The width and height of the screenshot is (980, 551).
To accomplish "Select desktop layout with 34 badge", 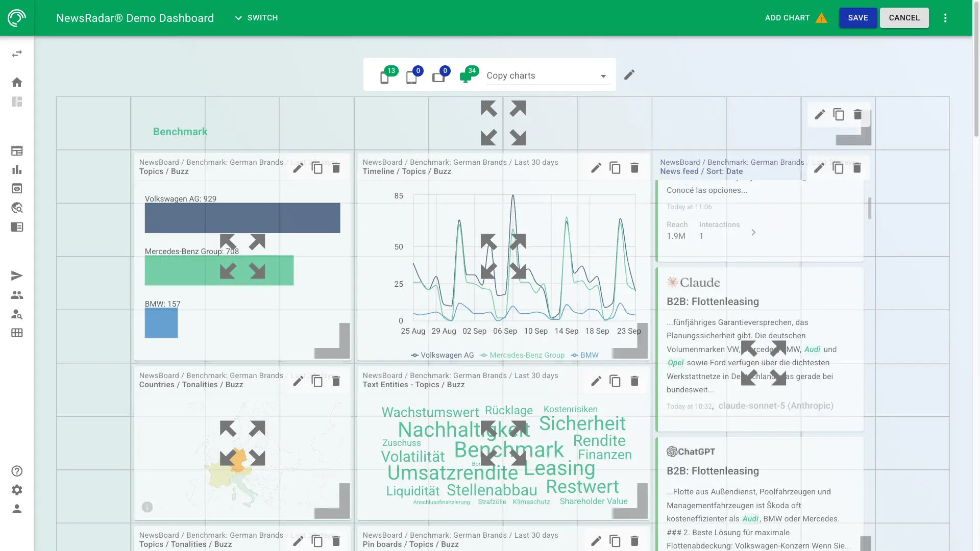I will (465, 77).
